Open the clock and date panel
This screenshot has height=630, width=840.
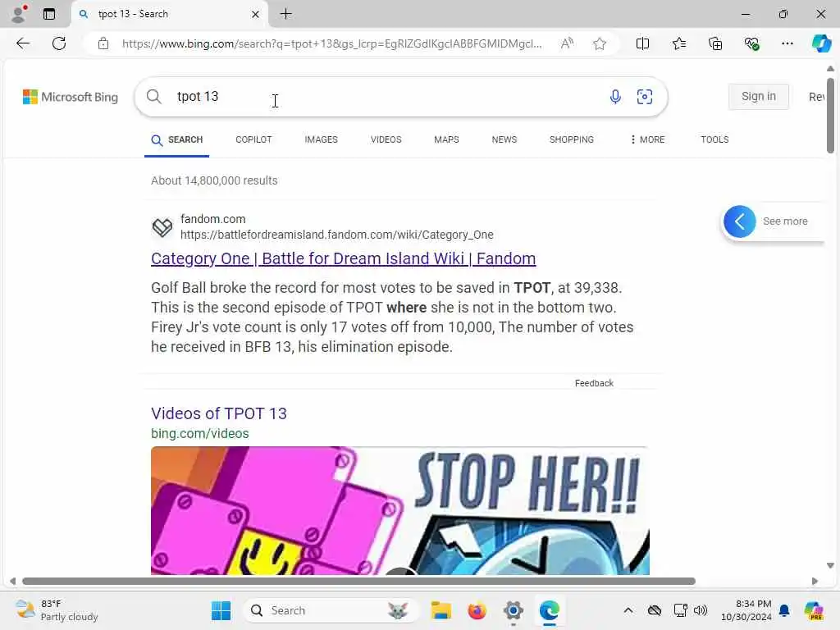[746, 610]
